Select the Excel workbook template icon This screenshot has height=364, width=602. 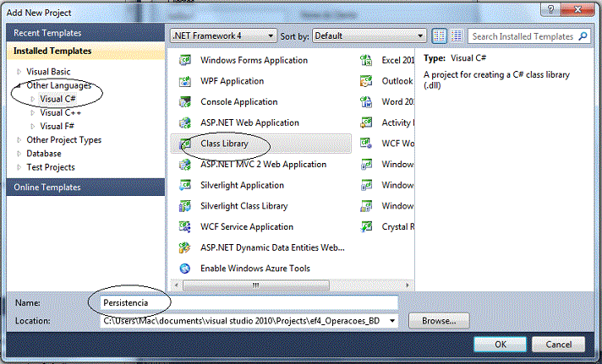(x=366, y=60)
